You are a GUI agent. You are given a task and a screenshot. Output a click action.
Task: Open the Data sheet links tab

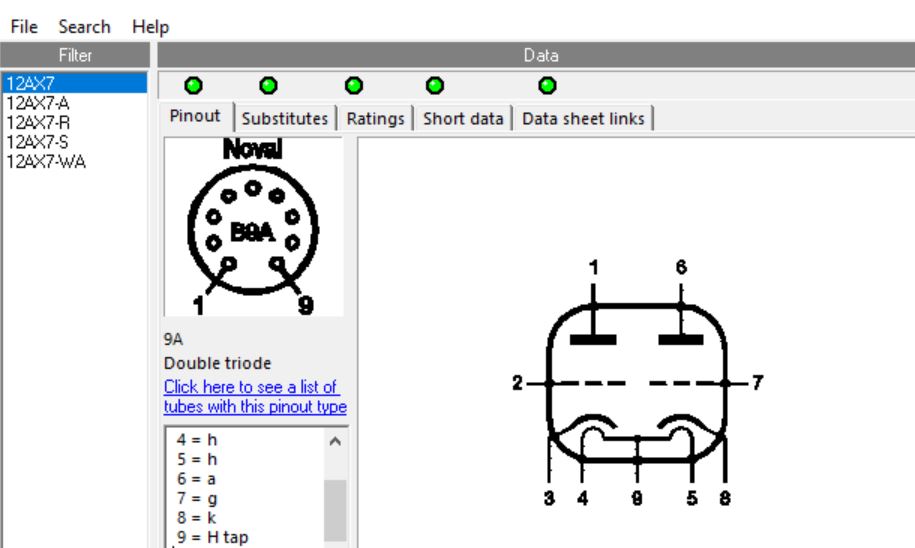coord(583,118)
